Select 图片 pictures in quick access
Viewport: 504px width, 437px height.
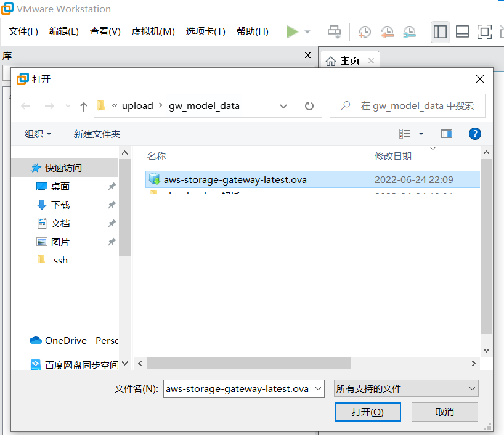[x=60, y=242]
